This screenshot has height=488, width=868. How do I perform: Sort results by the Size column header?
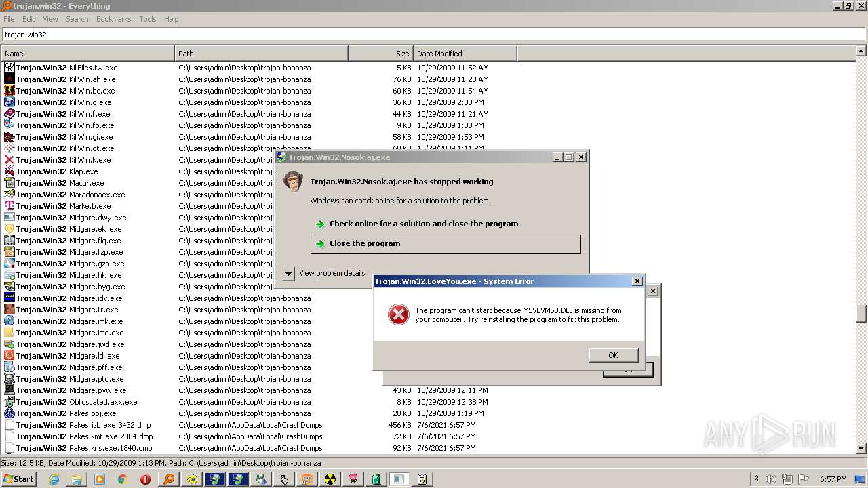pyautogui.click(x=381, y=54)
